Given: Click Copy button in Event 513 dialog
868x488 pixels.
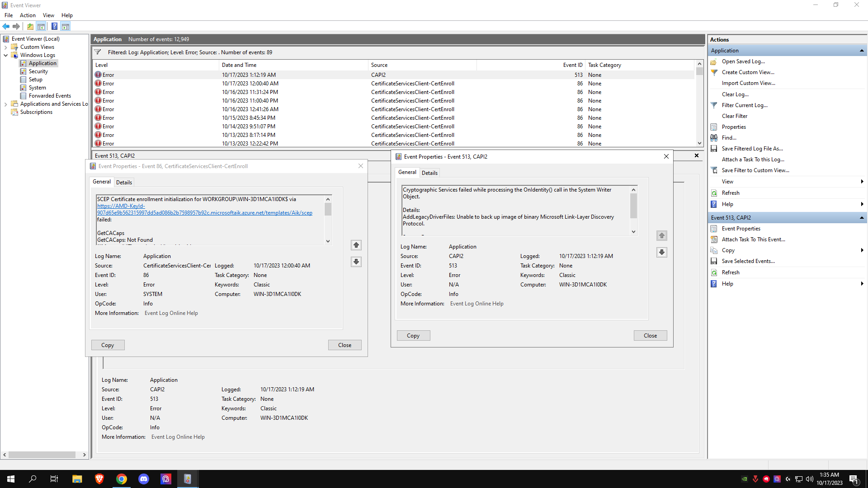Looking at the screenshot, I should tap(413, 336).
